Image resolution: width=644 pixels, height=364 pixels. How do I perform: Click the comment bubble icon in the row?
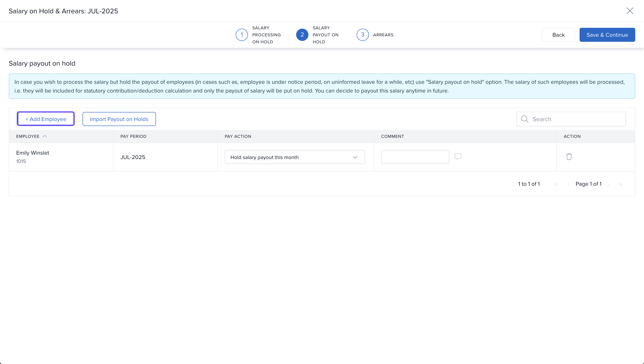point(458,156)
